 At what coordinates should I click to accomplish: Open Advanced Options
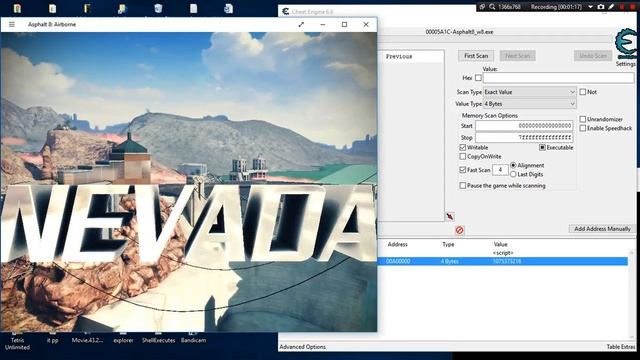tap(302, 347)
